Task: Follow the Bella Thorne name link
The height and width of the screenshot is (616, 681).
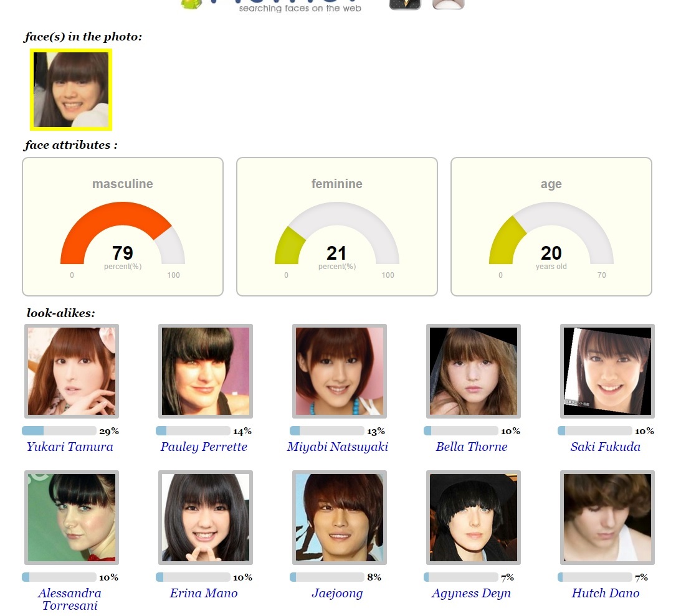Action: [x=472, y=447]
